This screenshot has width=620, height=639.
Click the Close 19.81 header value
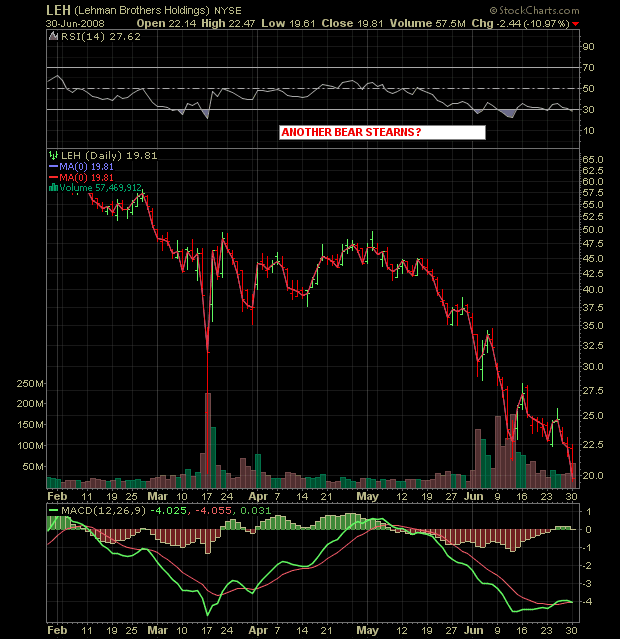coord(352,23)
